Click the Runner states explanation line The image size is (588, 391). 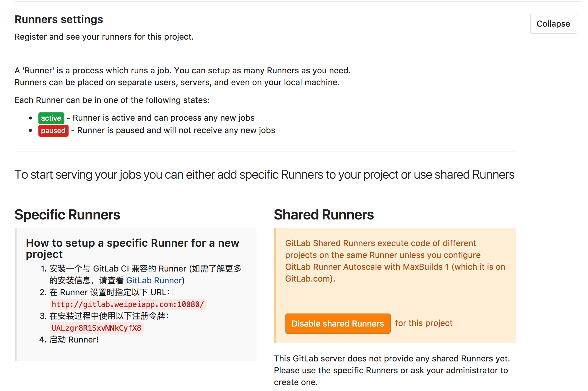pyautogui.click(x=112, y=100)
